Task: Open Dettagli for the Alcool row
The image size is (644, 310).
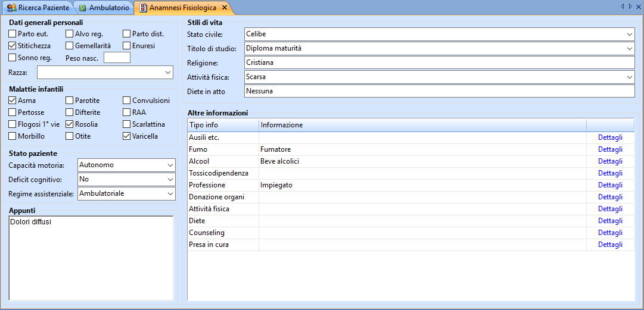Action: [x=610, y=161]
